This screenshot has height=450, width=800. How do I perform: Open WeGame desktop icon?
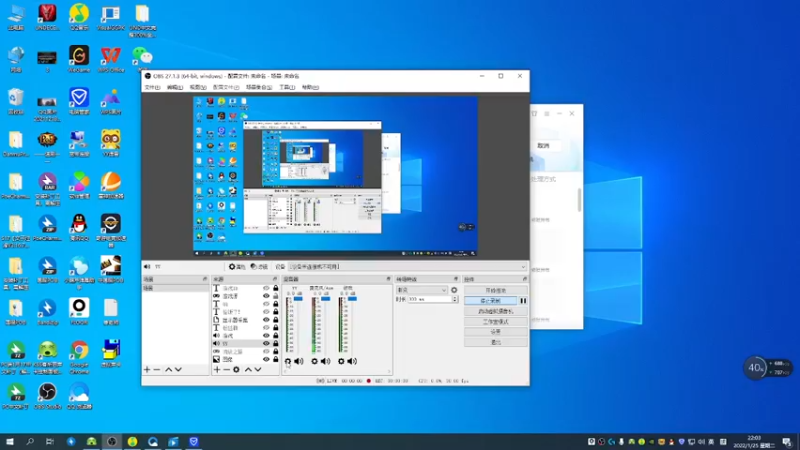tap(79, 58)
